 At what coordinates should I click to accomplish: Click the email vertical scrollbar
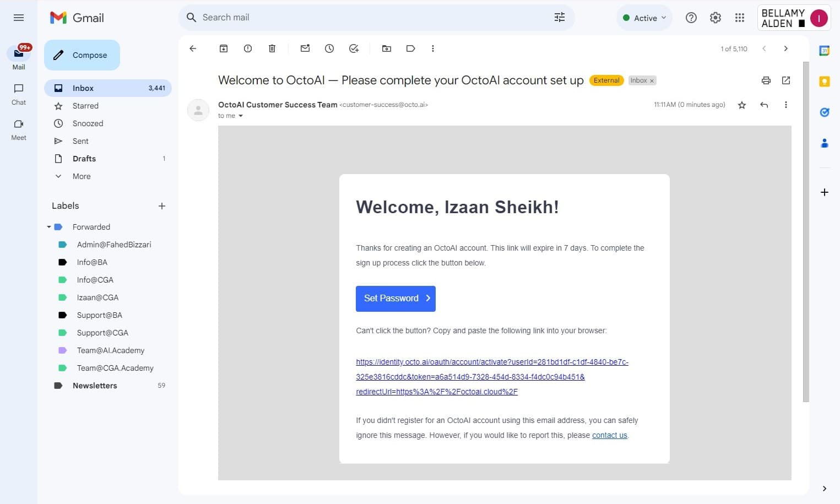806,231
